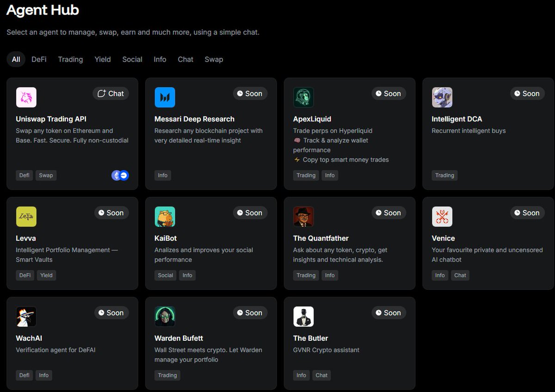Image resolution: width=555 pixels, height=392 pixels.
Task: Switch to the DeFi filter tab
Action: coord(39,59)
